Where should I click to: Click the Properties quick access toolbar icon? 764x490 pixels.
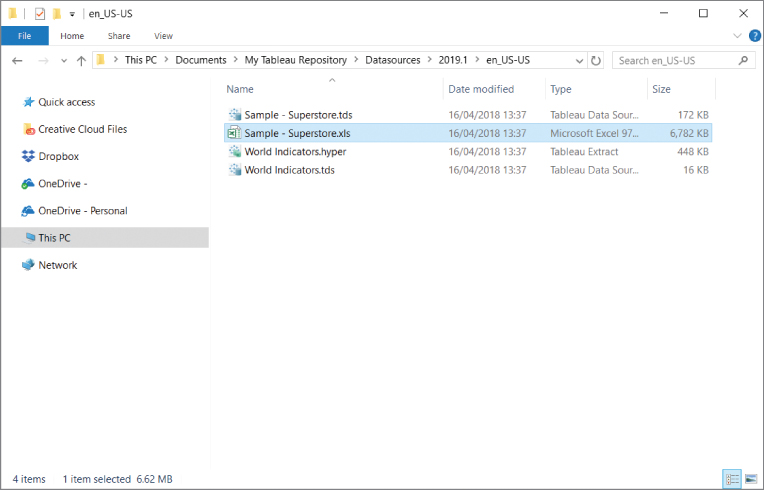(x=40, y=14)
